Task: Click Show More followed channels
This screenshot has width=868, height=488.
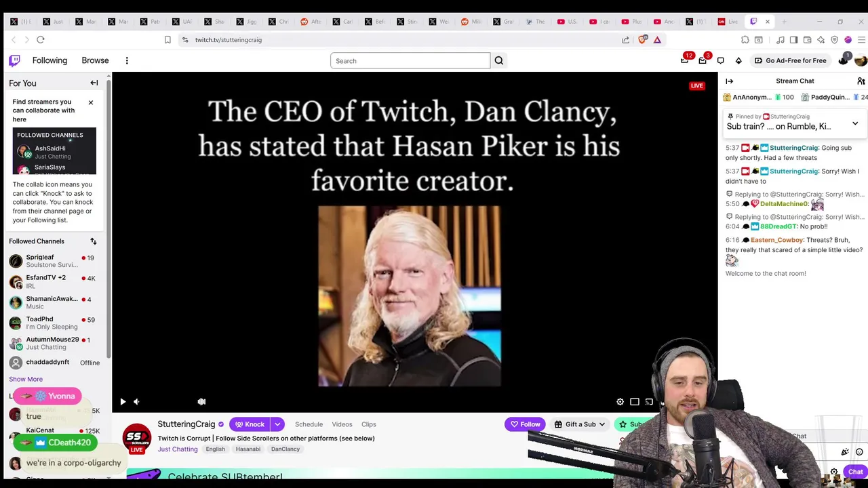Action: [x=26, y=379]
